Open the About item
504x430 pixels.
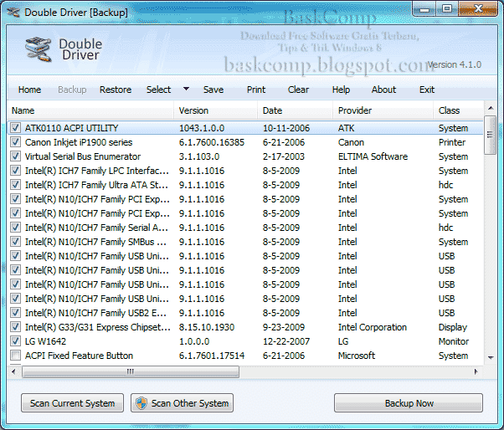click(x=383, y=90)
